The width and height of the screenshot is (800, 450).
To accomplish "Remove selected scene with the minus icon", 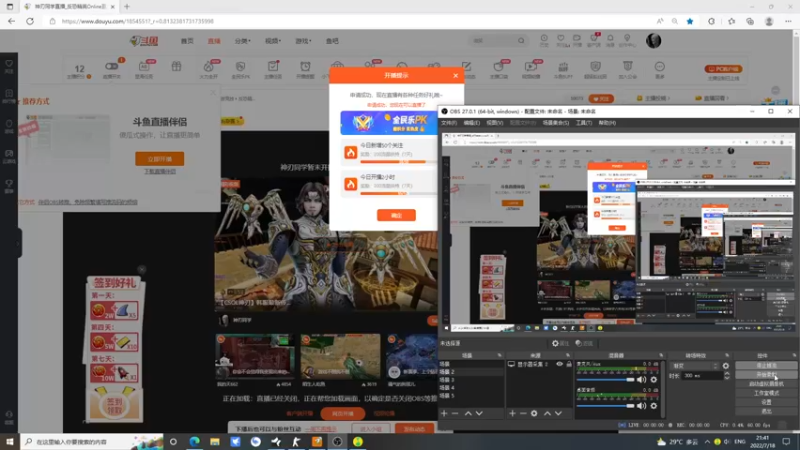I will (x=455, y=413).
